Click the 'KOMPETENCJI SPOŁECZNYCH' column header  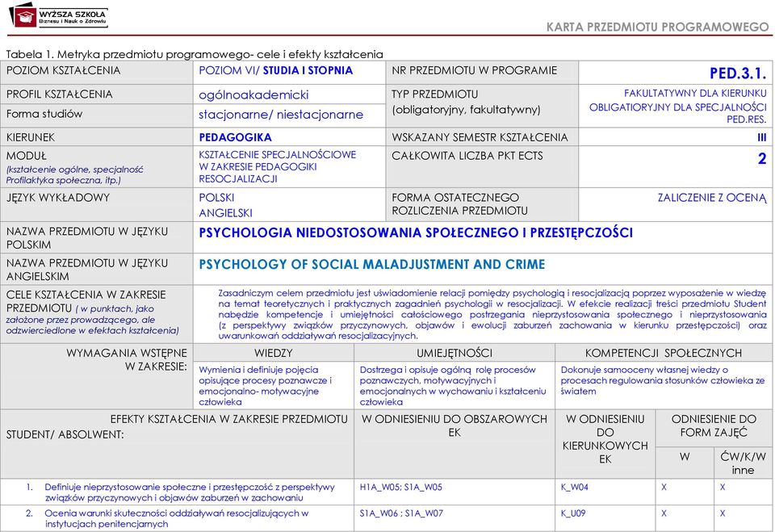(664, 353)
